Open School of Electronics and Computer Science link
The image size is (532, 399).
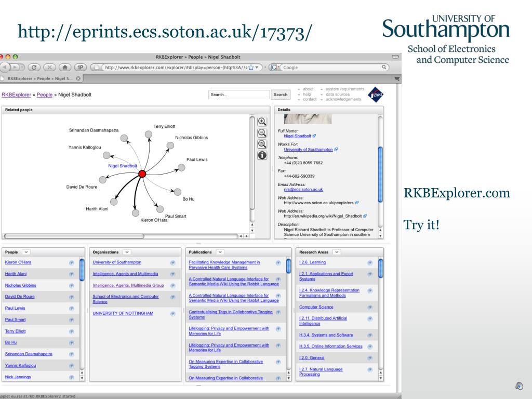(x=126, y=299)
